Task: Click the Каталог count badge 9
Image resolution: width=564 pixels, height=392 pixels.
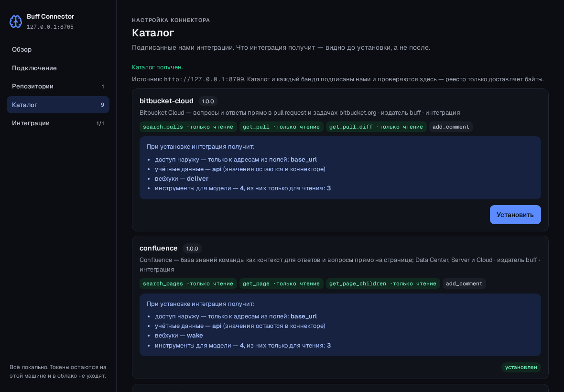Action: (x=102, y=105)
